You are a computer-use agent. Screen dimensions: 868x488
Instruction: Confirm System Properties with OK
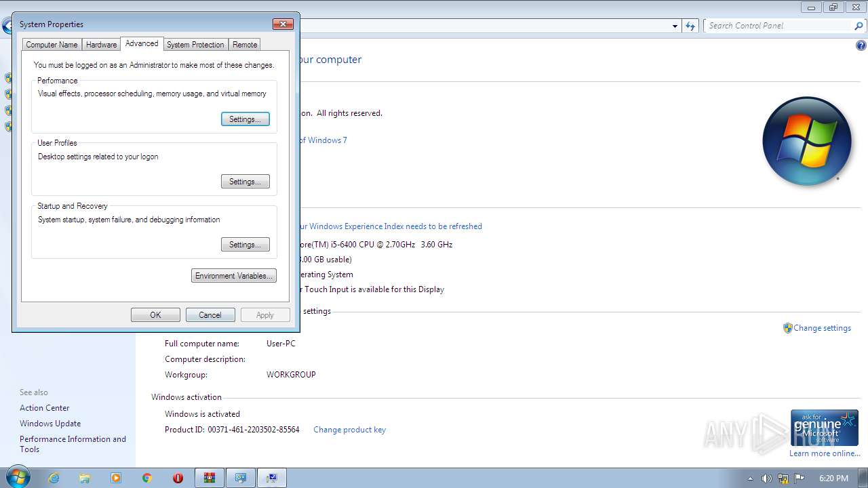155,315
